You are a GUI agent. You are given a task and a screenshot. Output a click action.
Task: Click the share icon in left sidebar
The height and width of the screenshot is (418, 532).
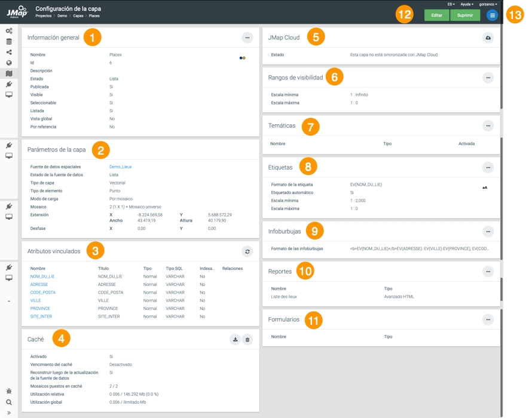tap(9, 53)
